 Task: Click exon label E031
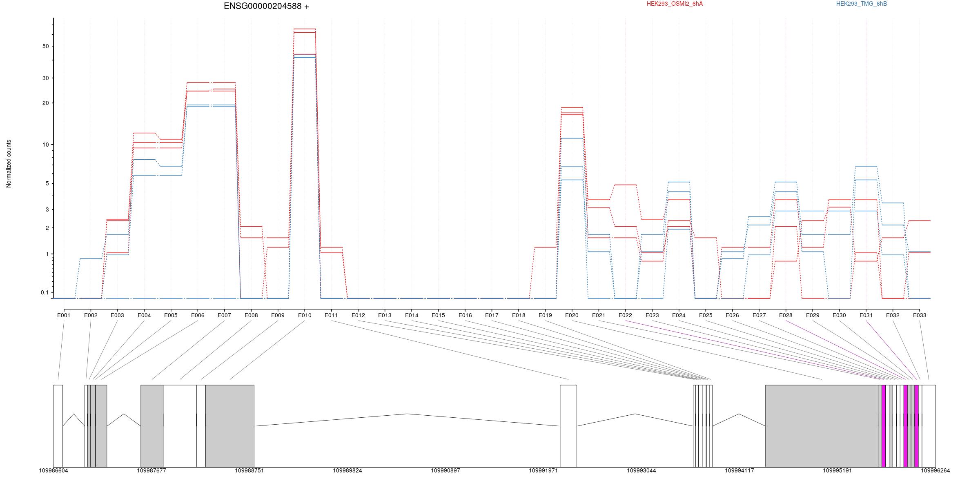[x=866, y=315]
